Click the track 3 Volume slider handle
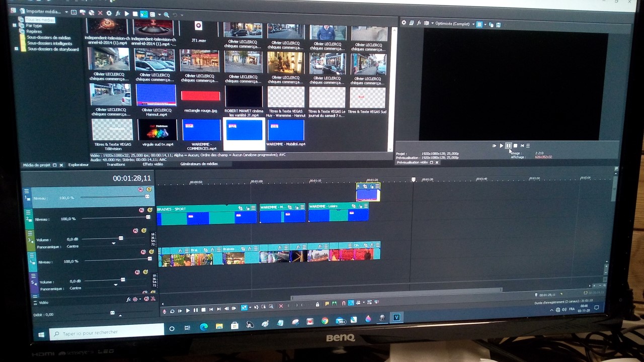This screenshot has width=644, height=362. [x=121, y=238]
